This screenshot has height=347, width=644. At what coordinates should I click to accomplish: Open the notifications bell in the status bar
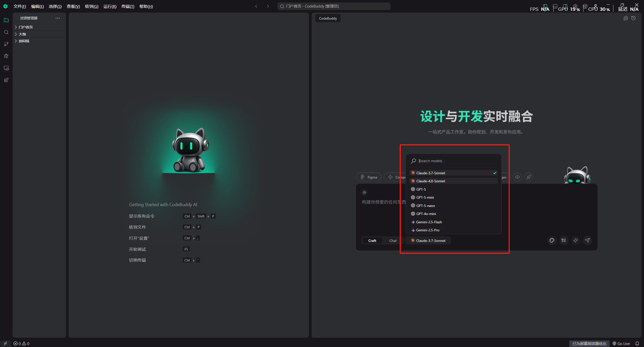[x=637, y=343]
